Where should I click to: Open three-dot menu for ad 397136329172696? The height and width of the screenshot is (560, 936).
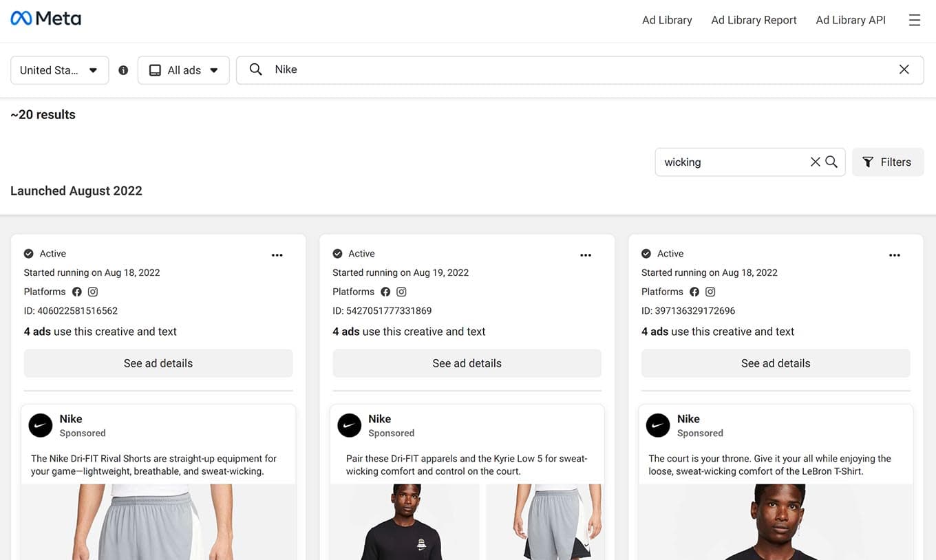coord(895,255)
